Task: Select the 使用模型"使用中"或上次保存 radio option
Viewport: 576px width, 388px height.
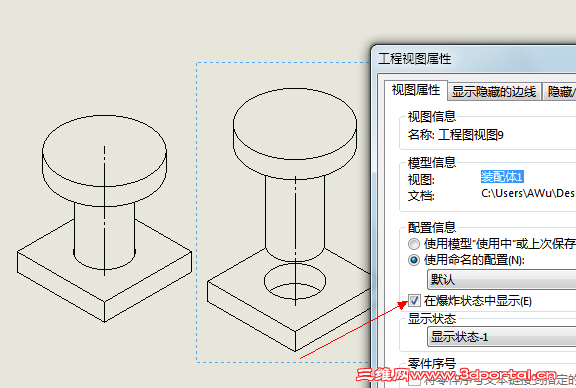Action: [414, 244]
